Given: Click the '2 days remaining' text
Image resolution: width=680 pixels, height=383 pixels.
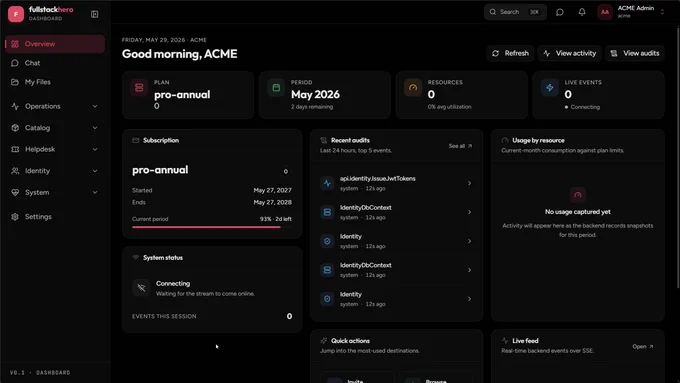Looking at the screenshot, I should (312, 107).
